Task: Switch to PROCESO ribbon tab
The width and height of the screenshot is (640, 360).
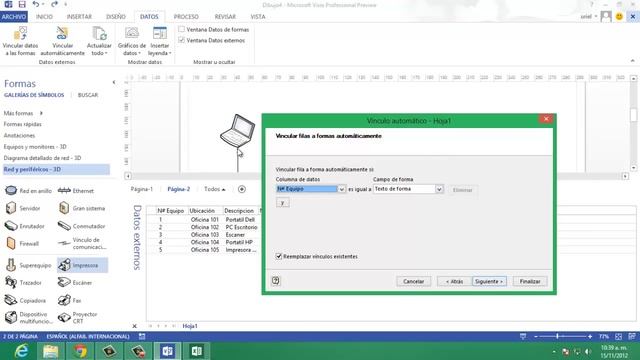Action: [186, 17]
